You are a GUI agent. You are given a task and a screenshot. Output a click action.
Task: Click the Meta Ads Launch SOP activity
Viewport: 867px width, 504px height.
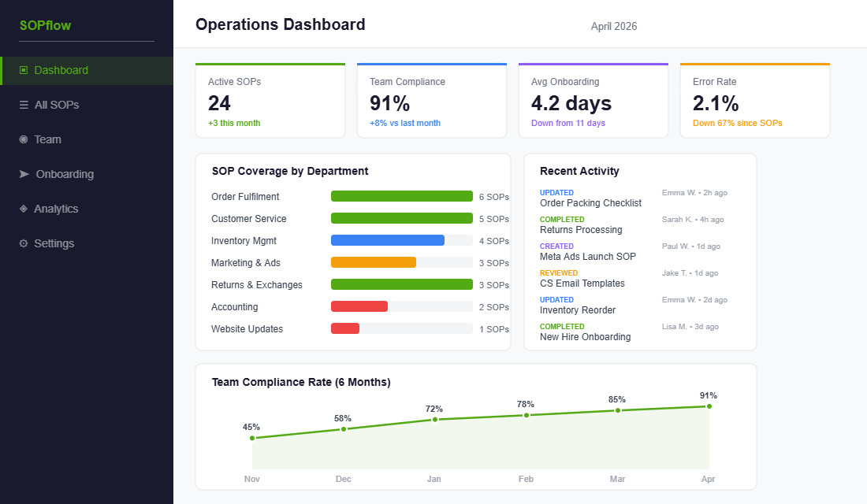(x=587, y=256)
